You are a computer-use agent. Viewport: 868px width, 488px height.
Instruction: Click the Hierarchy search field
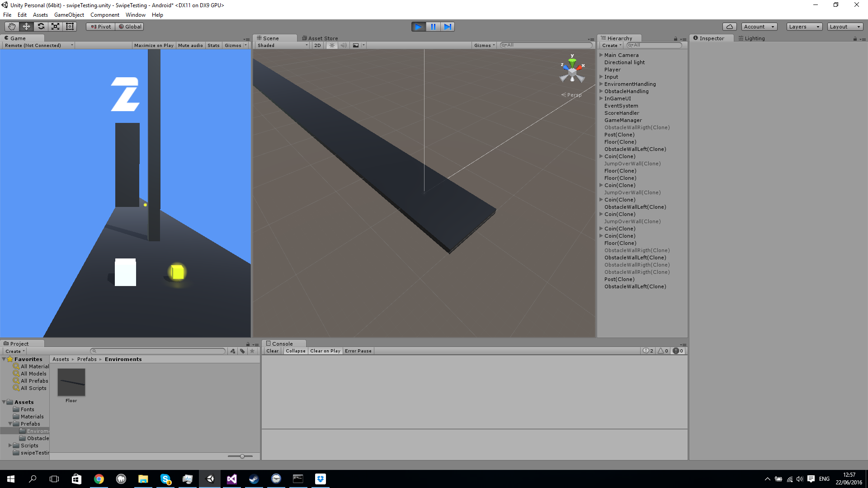[x=654, y=45]
